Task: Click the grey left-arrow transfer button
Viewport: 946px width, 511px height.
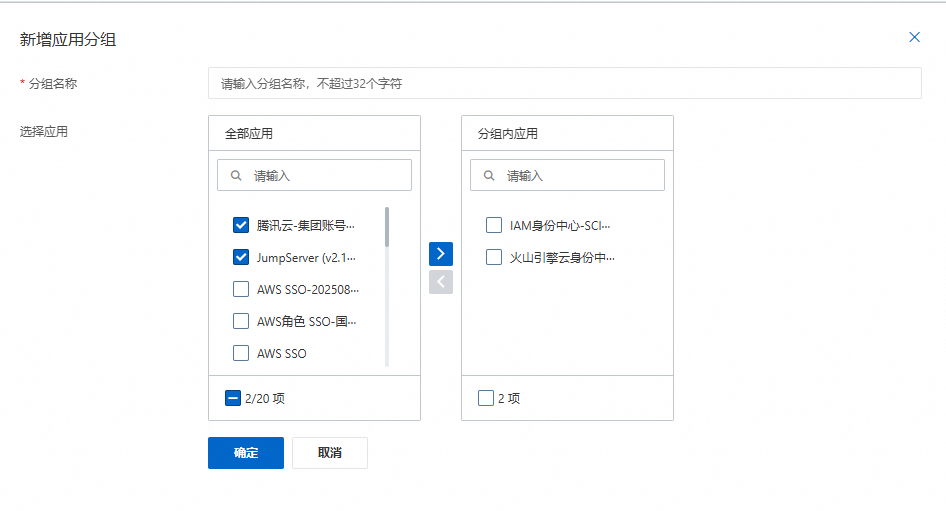Action: 441,282
